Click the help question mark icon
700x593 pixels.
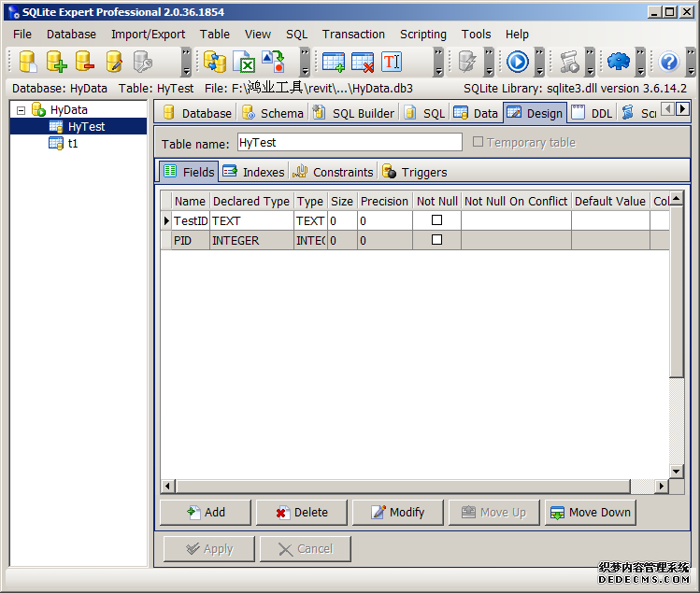669,62
